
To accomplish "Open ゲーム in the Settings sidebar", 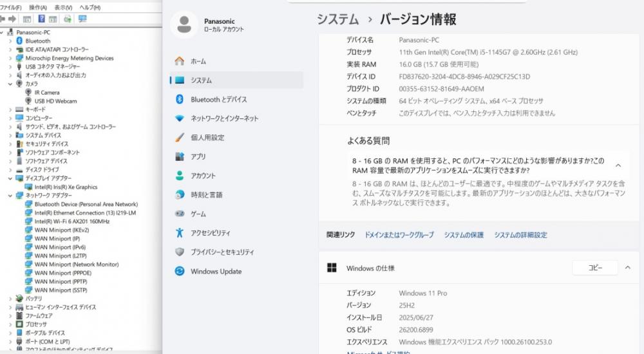I will pyautogui.click(x=236, y=214).
